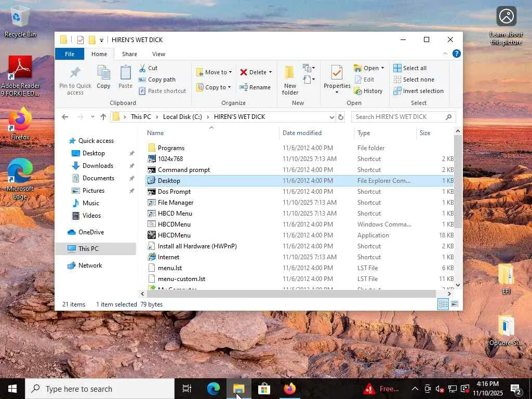Click the title bar Properties checkmark icon
532x399 pixels.
(x=81, y=40)
